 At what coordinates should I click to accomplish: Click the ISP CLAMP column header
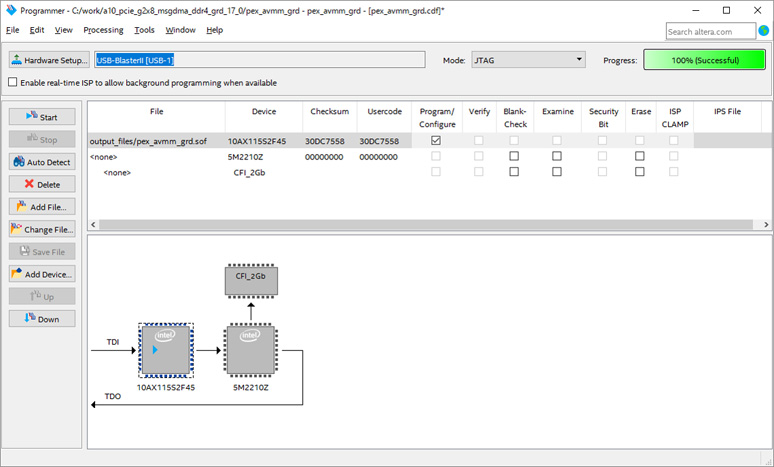[675, 117]
